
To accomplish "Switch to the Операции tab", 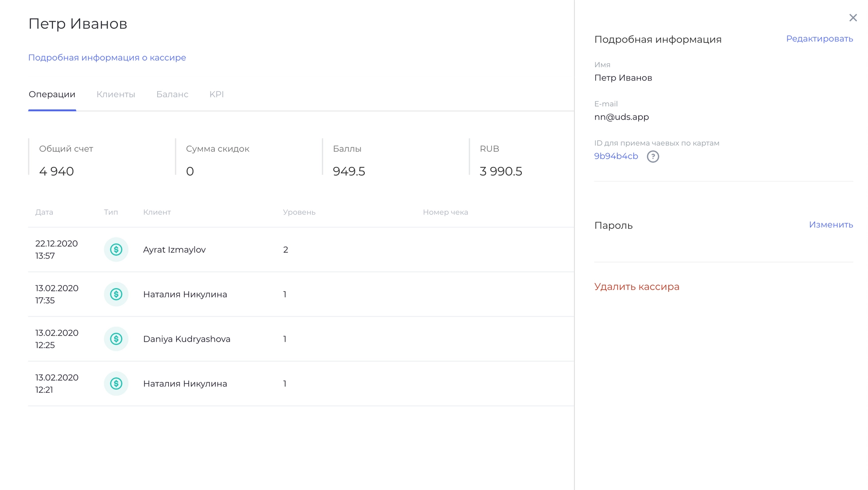I will 52,94.
